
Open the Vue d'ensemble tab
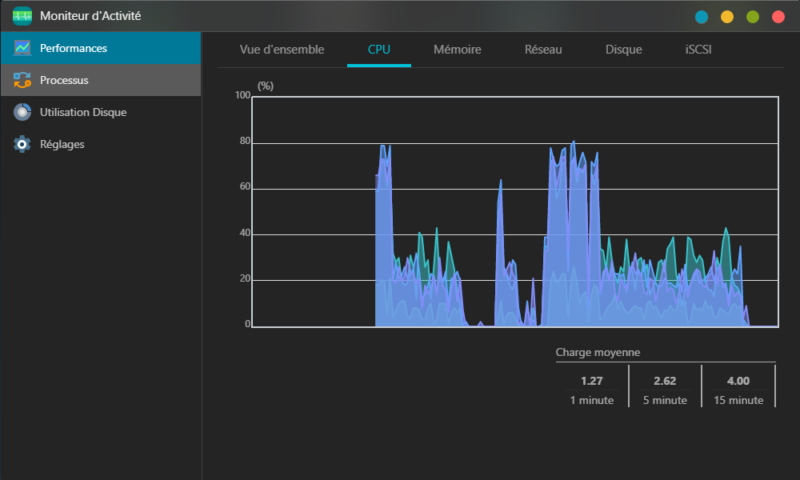282,49
